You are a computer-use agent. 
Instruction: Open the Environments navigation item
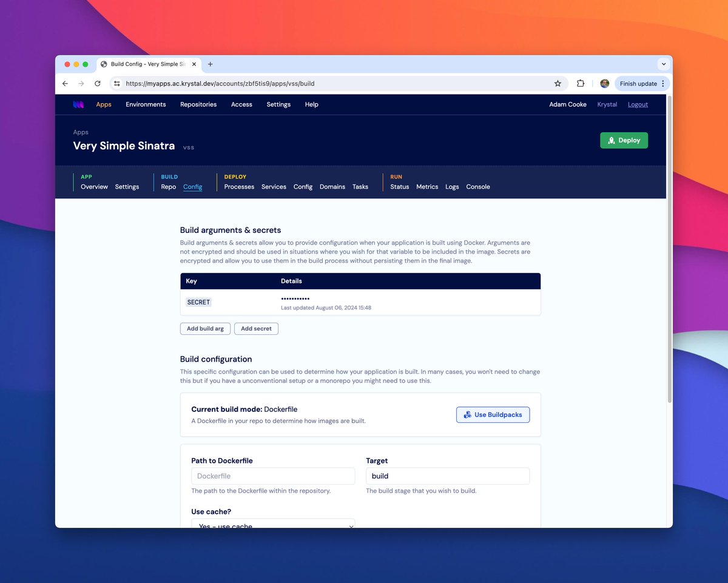[x=146, y=104]
